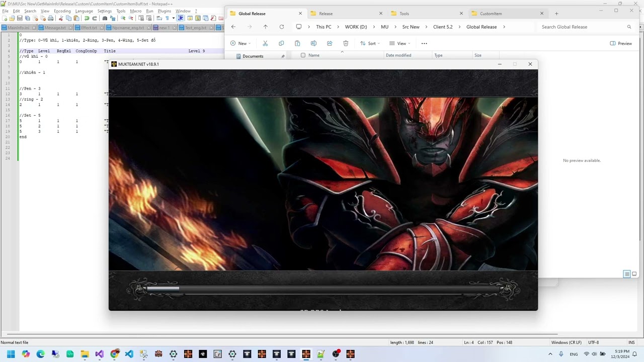
Task: Show hidden system tray icons
Action: tap(550, 354)
